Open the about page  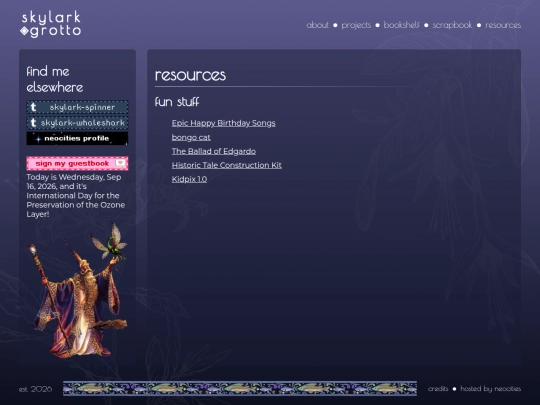317,25
